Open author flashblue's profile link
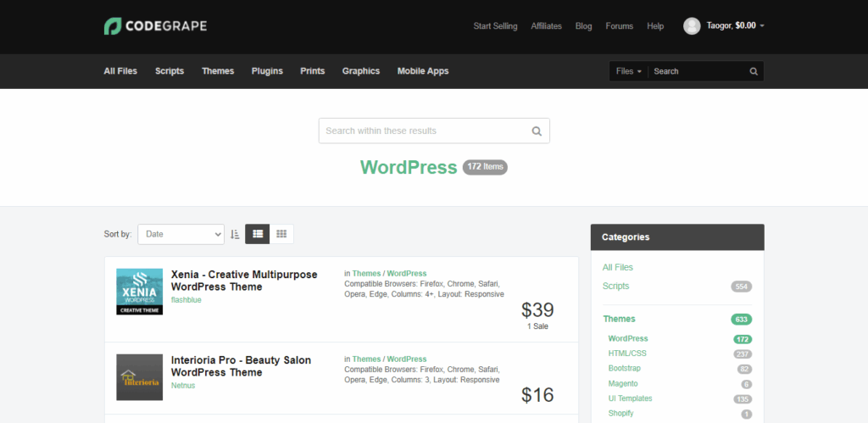Image resolution: width=868 pixels, height=423 pixels. (186, 300)
